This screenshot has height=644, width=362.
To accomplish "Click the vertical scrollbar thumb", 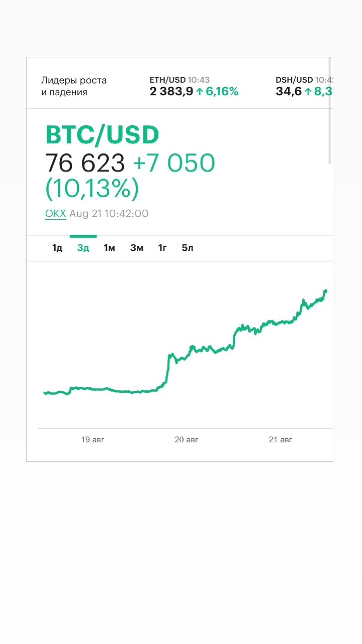I will pyautogui.click(x=330, y=111).
